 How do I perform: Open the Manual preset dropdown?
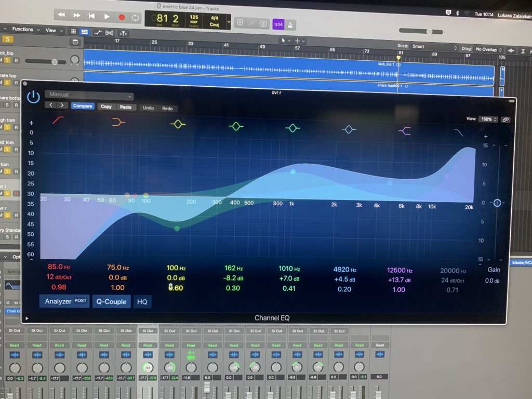[x=89, y=95]
